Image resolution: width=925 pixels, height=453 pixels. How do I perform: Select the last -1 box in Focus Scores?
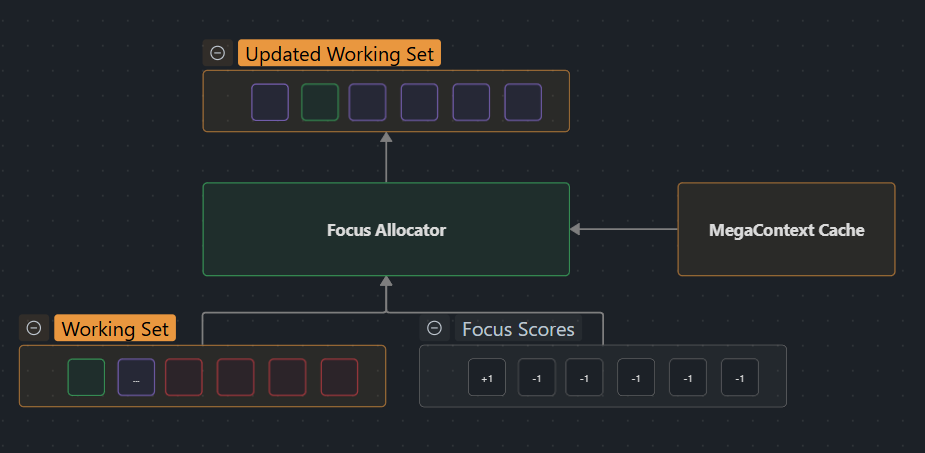pos(739,378)
